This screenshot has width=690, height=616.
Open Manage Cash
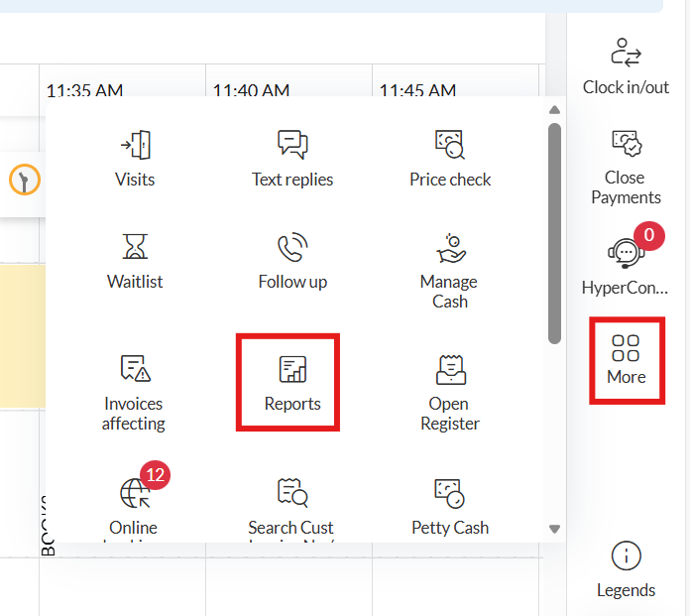click(x=450, y=270)
